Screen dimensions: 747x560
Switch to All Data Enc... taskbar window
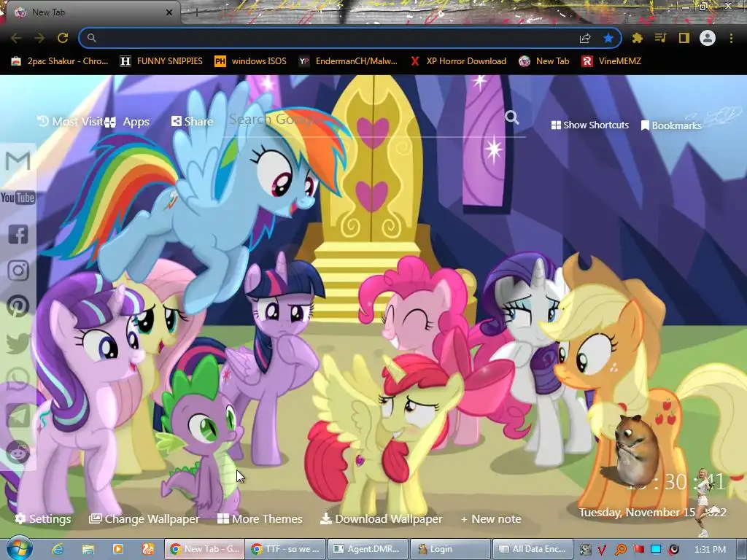pyautogui.click(x=532, y=549)
